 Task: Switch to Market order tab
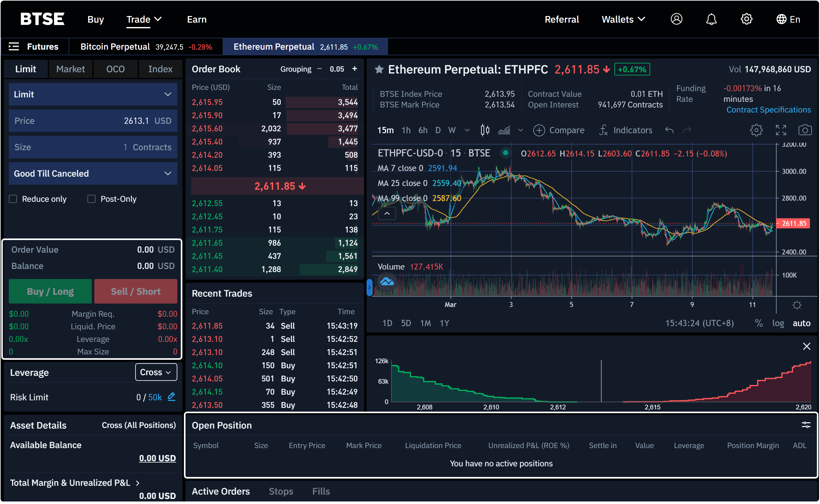70,69
